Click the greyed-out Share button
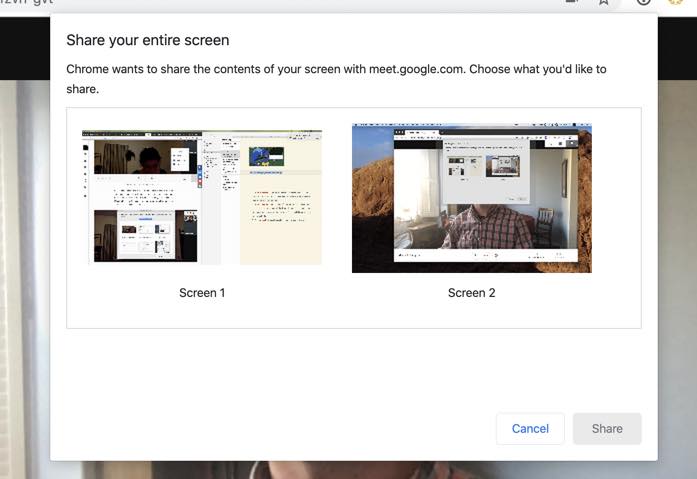Viewport: 697px width, 479px height. pyautogui.click(x=607, y=428)
